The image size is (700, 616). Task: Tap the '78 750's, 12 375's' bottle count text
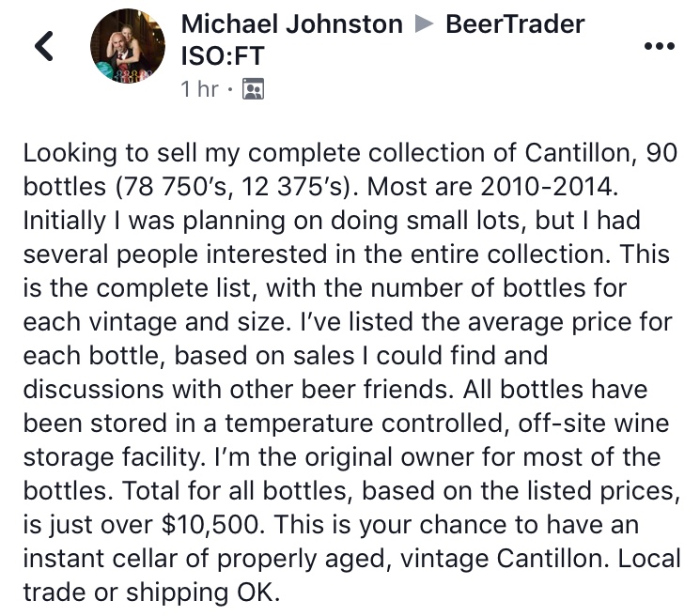[x=232, y=187]
